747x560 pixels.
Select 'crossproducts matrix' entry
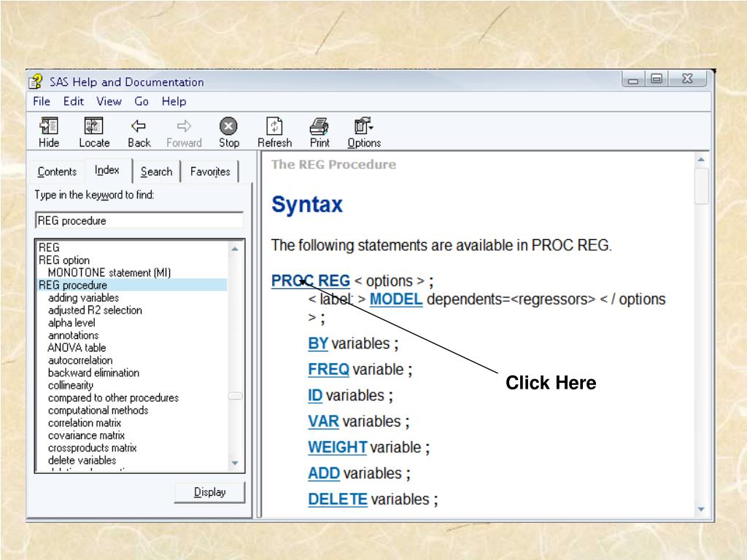(93, 448)
